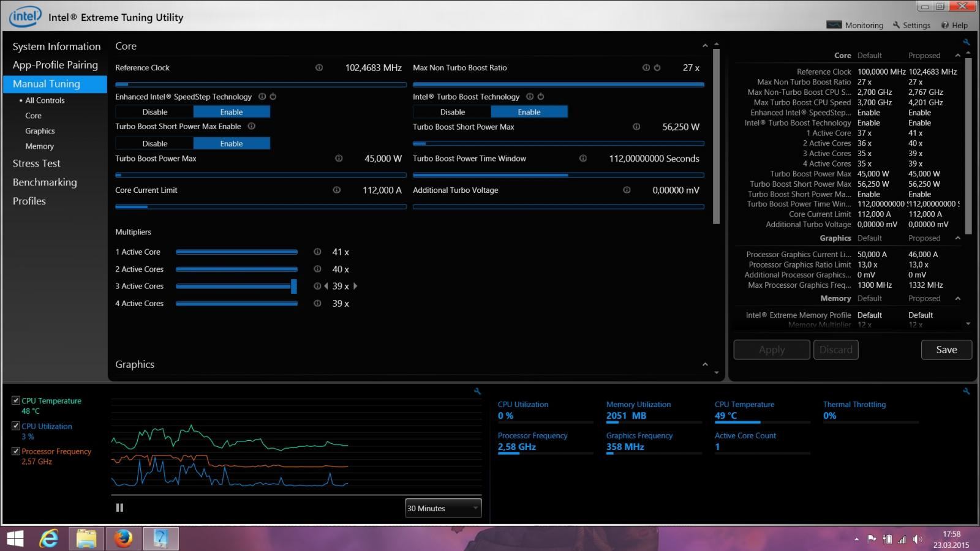Disable Intel Turbo Boost Technology
980x551 pixels.
coord(453,112)
